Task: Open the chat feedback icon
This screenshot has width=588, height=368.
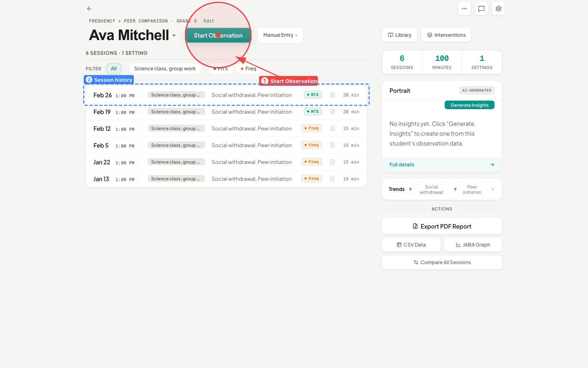Action: coord(481,9)
